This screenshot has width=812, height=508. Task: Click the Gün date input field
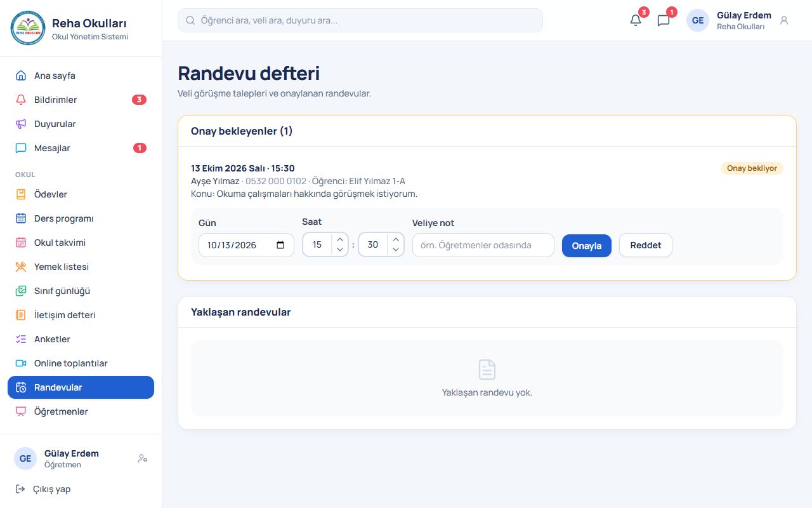246,245
